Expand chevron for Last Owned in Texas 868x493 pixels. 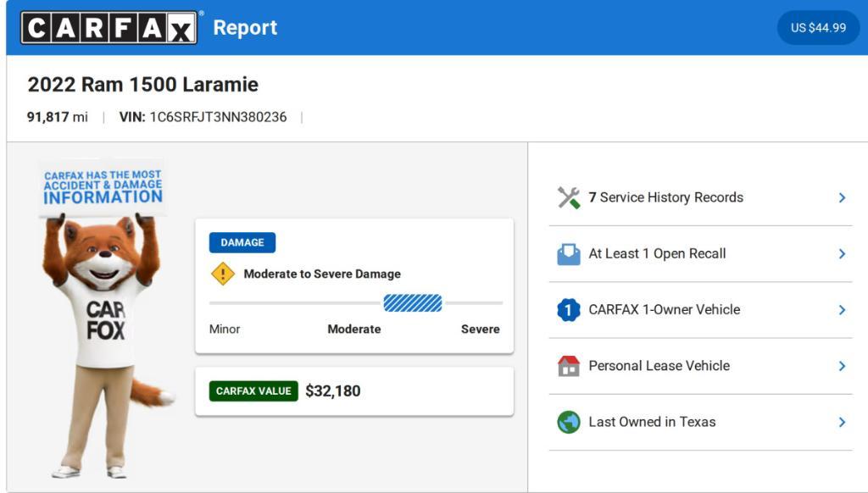(842, 422)
